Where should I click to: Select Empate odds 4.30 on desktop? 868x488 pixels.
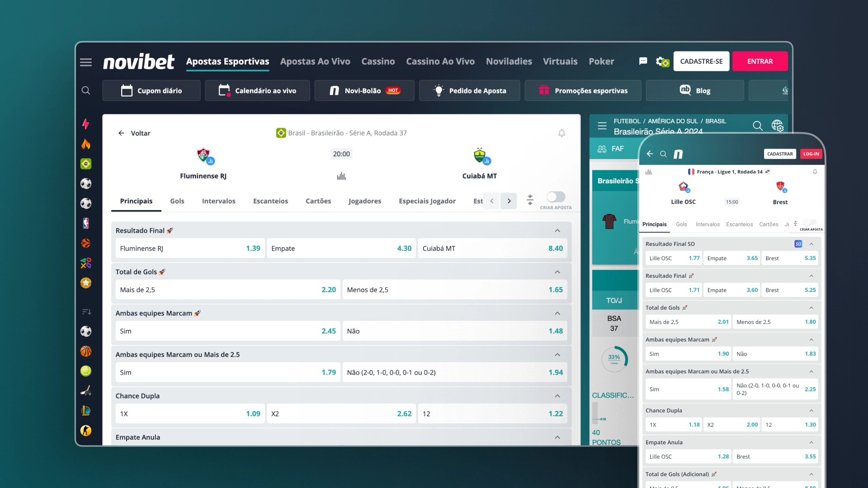point(341,249)
